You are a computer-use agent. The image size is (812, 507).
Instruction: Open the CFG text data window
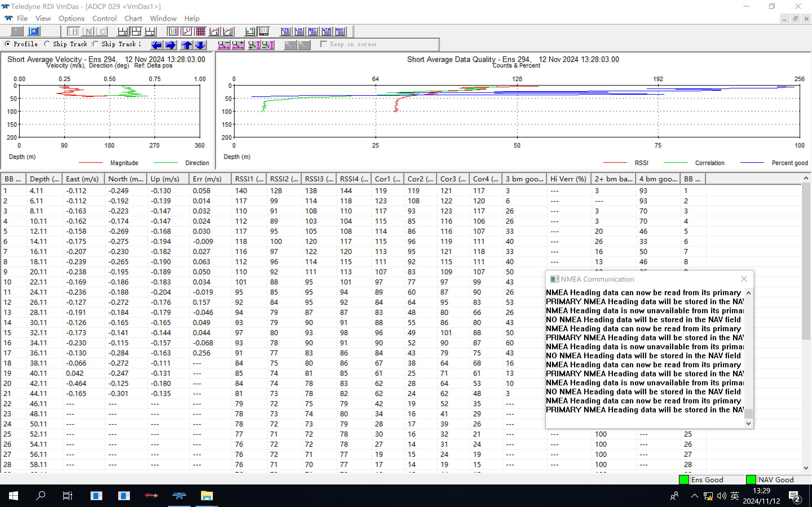coord(286,31)
